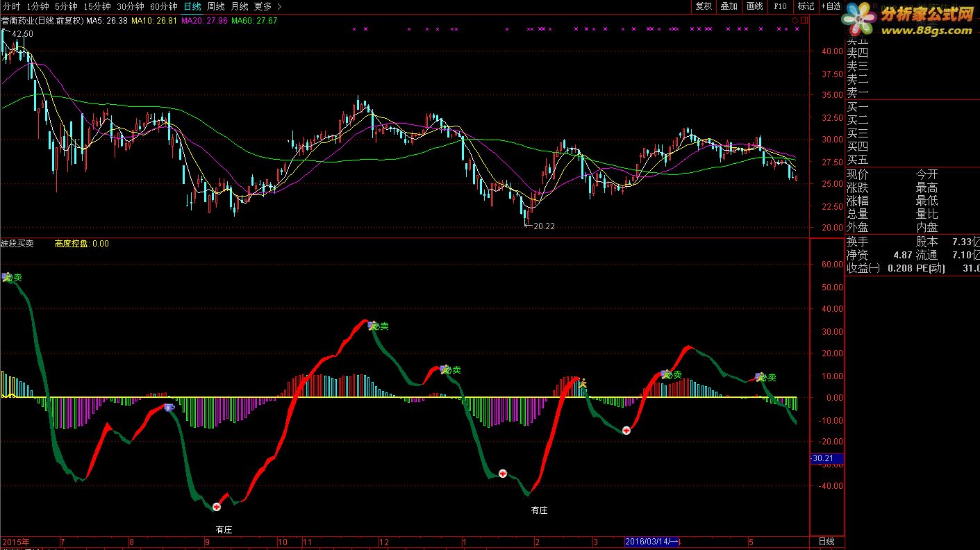
Task: Switch to the 分时 intraday view
Action: (x=12, y=6)
